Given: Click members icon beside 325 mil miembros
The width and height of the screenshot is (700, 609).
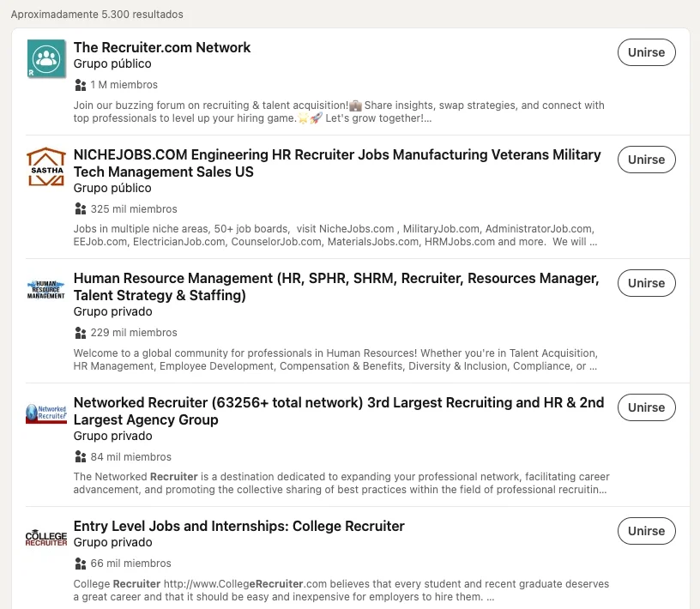Looking at the screenshot, I should 81,209.
